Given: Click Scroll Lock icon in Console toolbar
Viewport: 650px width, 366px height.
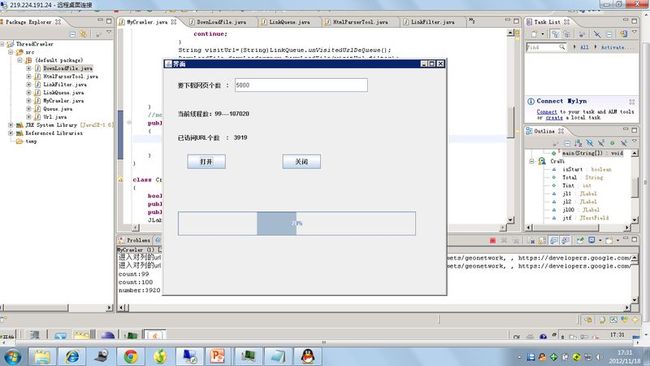Looking at the screenshot, I should pyautogui.click(x=543, y=240).
